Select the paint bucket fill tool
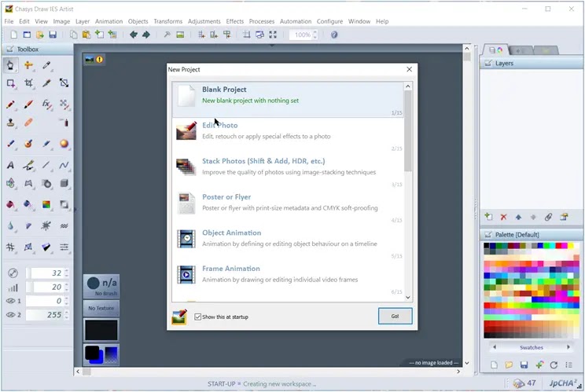 (10, 204)
